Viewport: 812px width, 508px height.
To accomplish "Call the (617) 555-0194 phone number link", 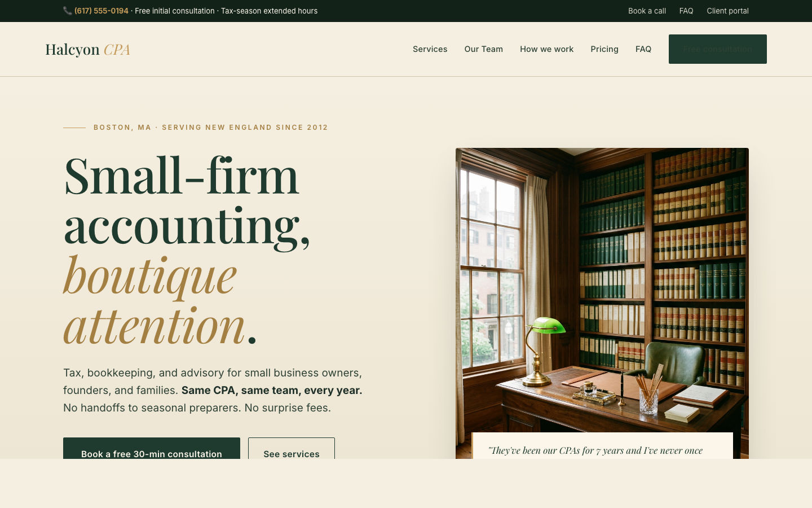I will (101, 11).
